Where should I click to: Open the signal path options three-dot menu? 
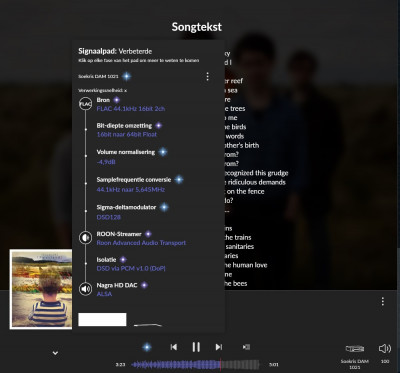[207, 77]
